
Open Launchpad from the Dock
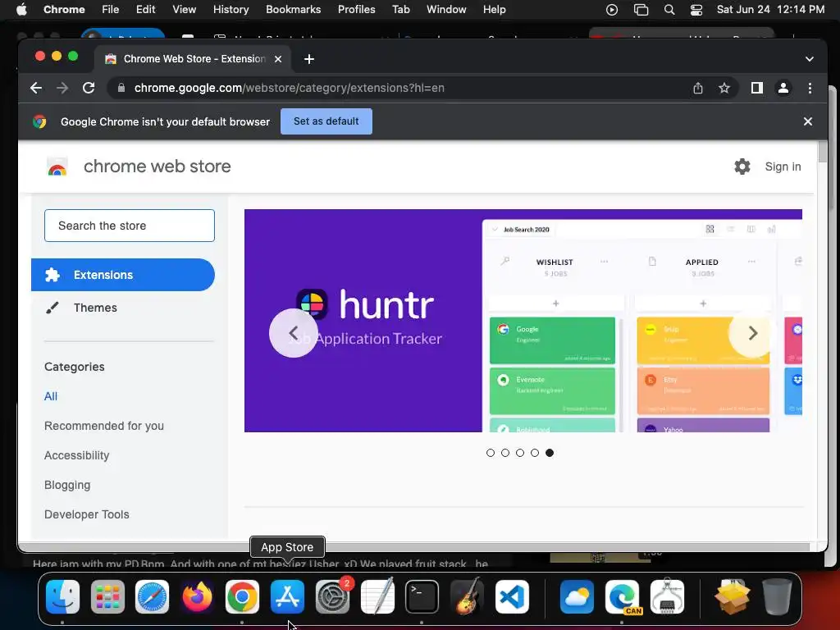click(107, 597)
